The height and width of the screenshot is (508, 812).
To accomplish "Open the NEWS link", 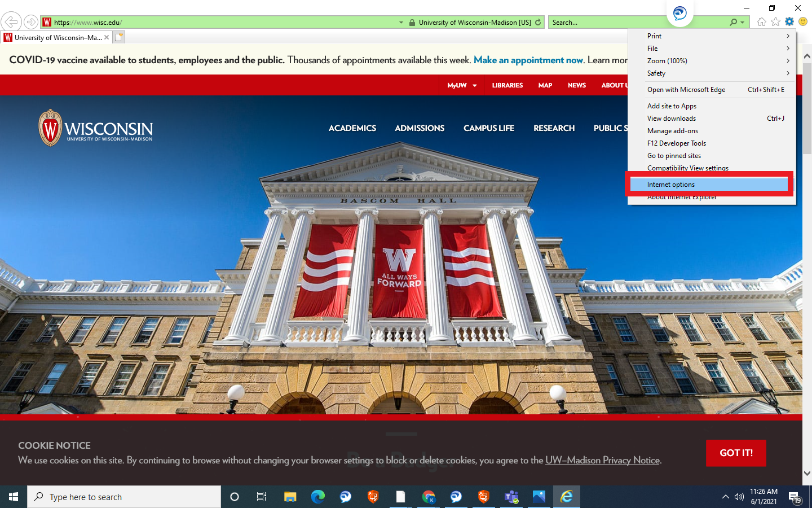I will (x=577, y=85).
